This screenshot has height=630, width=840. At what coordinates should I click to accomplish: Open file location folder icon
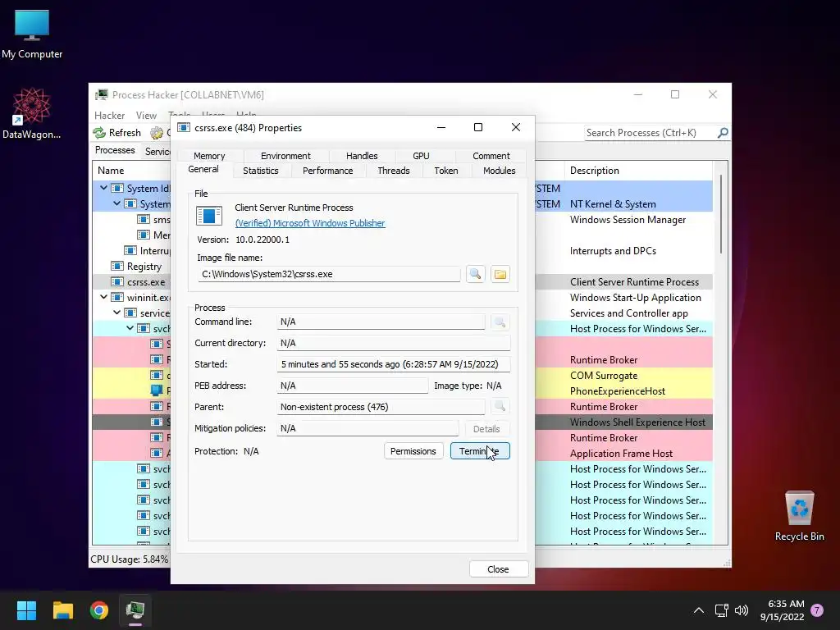click(x=500, y=274)
